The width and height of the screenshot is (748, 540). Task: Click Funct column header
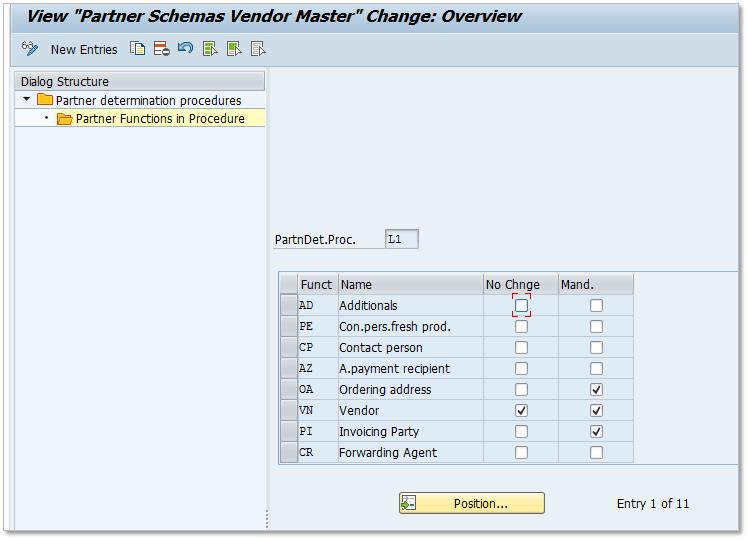[318, 284]
